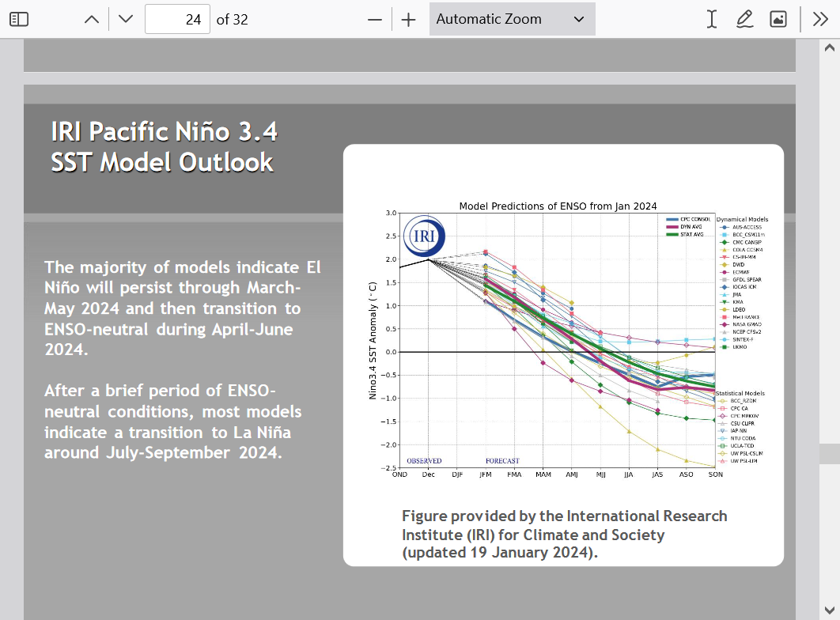Toggle the sidebar panel

coord(19,19)
